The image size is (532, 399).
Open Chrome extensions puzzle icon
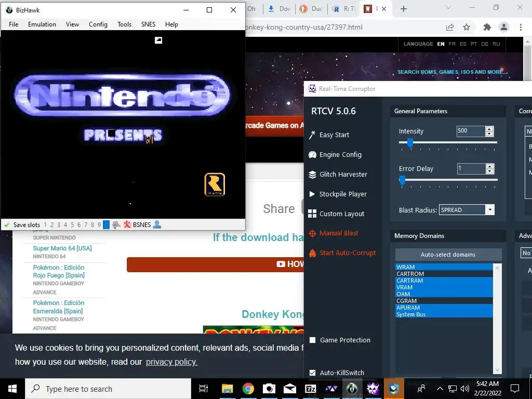tap(487, 27)
